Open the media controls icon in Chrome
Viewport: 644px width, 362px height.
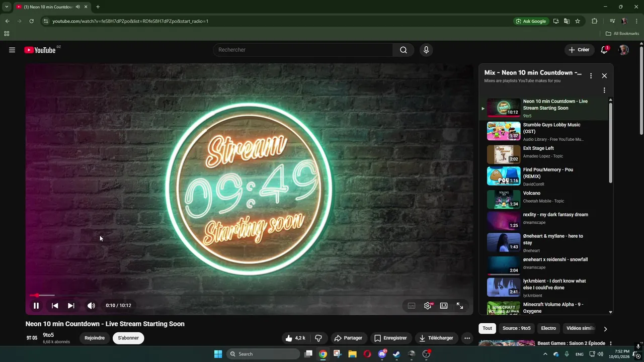tap(612, 21)
